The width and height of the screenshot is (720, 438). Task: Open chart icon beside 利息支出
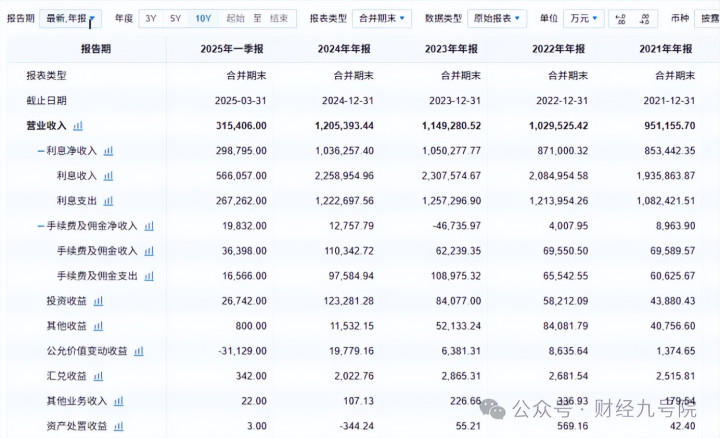click(x=108, y=201)
